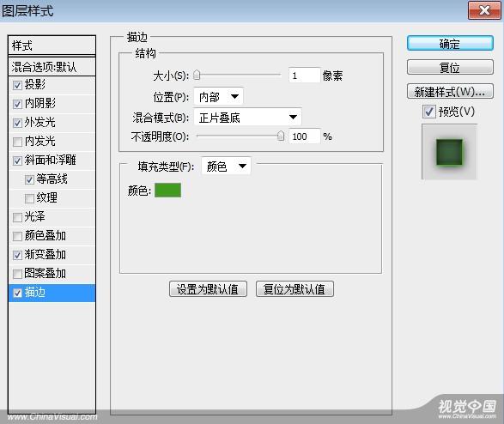The height and width of the screenshot is (424, 504).
Task: Close the 图层样式 dialog
Action: point(484,11)
